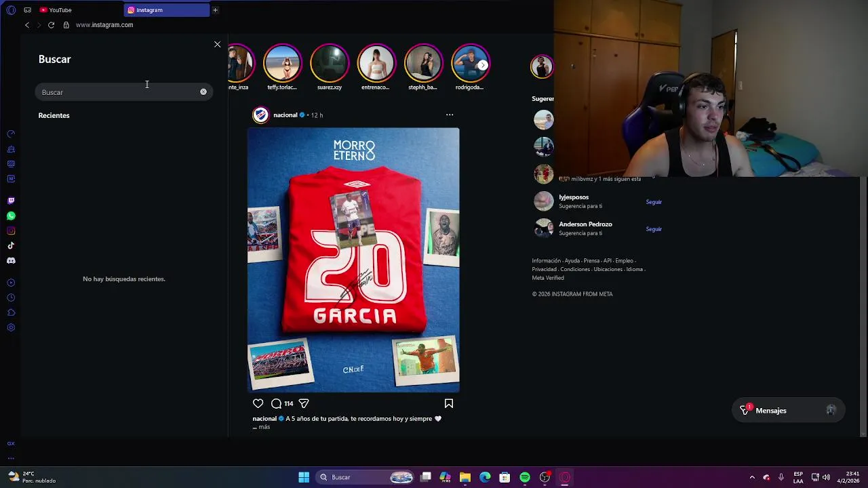Click the nacional post jersey image
The height and width of the screenshot is (488, 868).
click(x=353, y=260)
